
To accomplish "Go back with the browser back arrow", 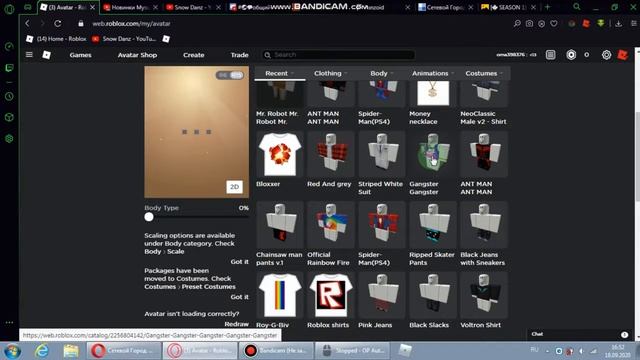I will (27, 24).
